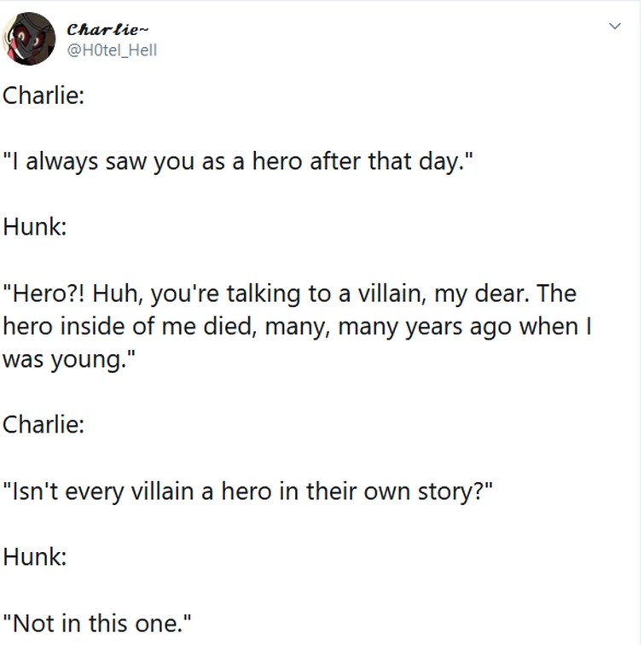Expand the tweet options chevron menu
The image size is (644, 645).
(612, 27)
